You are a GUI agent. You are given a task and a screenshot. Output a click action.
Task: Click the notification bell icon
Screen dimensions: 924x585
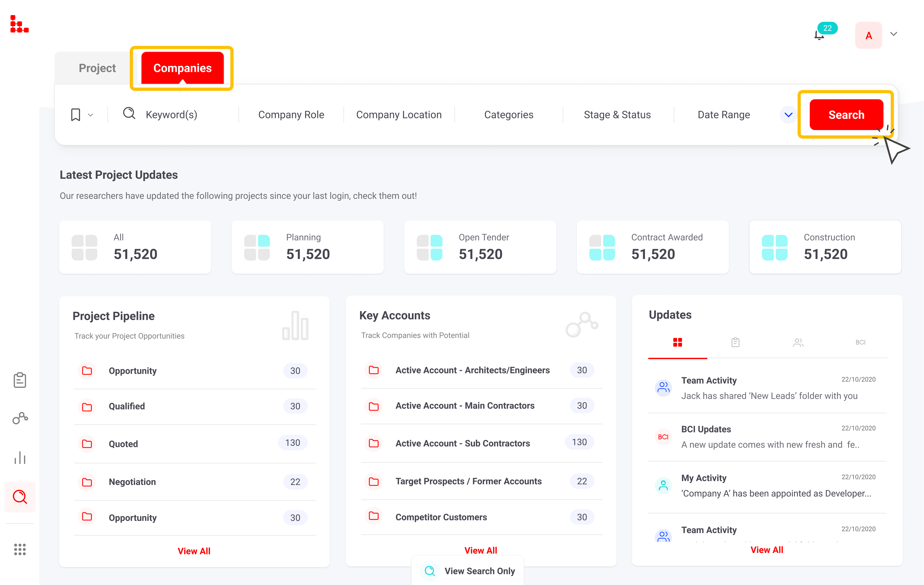(820, 35)
